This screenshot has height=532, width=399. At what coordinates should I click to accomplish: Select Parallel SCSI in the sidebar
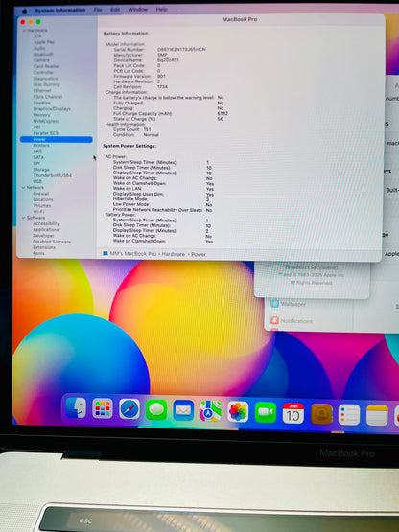click(x=46, y=133)
